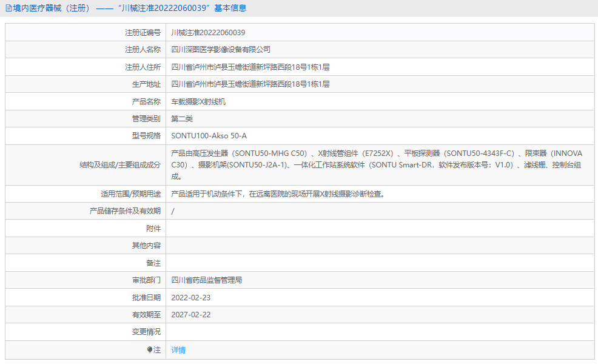598x364 pixels.
Task: Click the 型号规格 label
Action: tap(146, 136)
